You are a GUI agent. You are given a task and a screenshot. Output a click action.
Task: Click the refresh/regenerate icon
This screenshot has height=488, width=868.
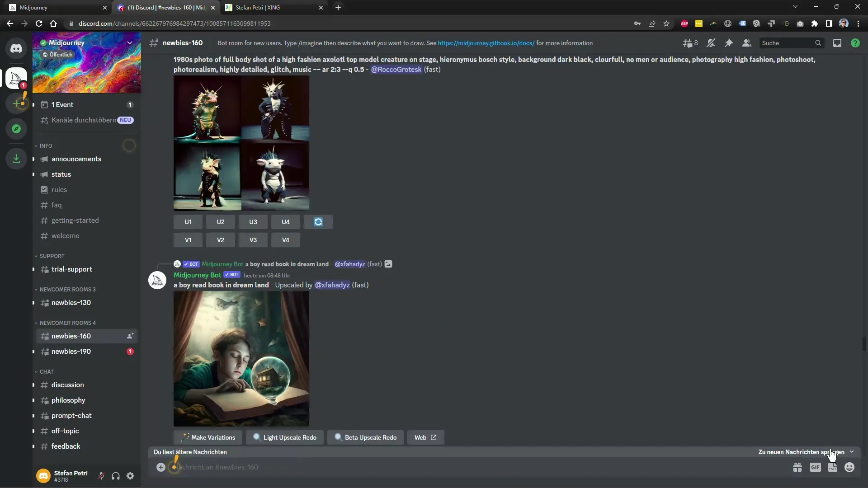pos(318,222)
